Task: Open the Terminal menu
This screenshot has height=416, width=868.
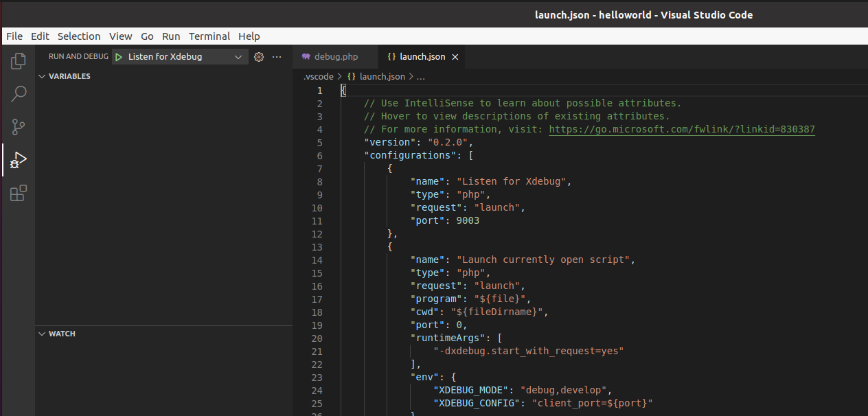Action: pyautogui.click(x=209, y=36)
